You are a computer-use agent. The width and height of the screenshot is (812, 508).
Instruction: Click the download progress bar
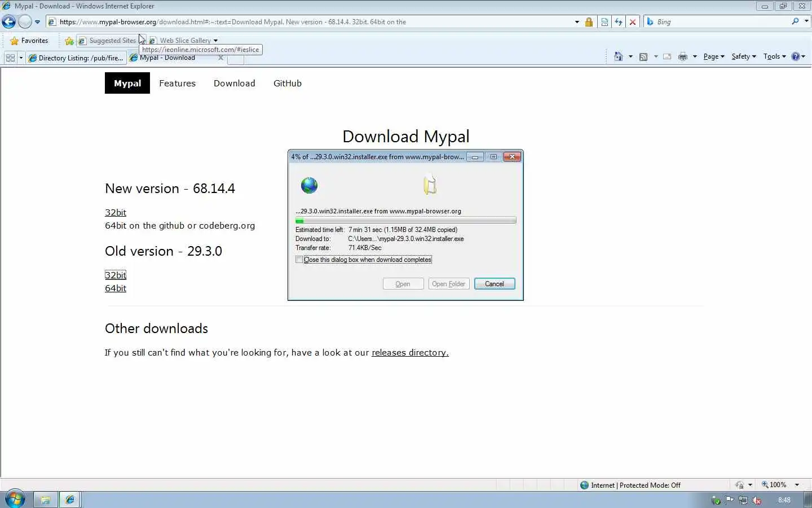[x=405, y=221]
